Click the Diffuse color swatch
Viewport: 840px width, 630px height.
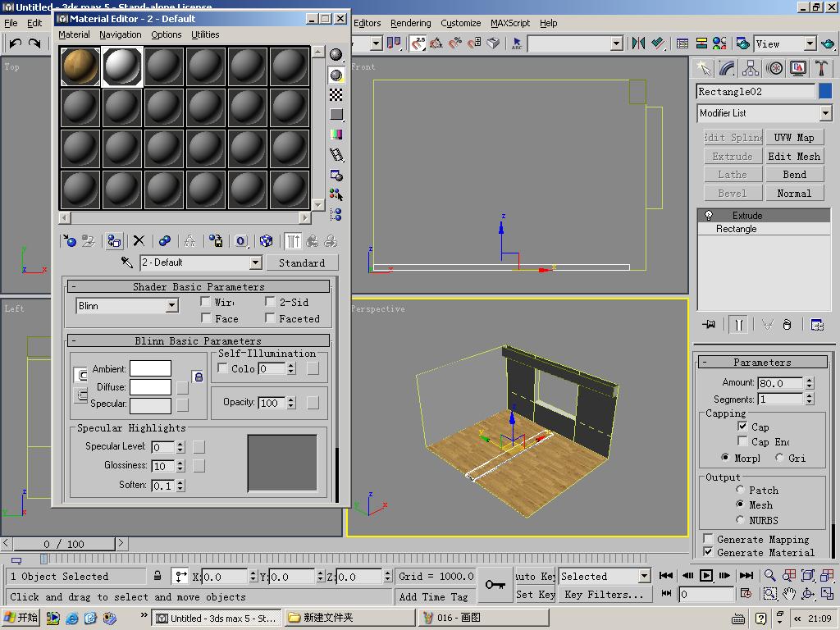click(x=150, y=387)
